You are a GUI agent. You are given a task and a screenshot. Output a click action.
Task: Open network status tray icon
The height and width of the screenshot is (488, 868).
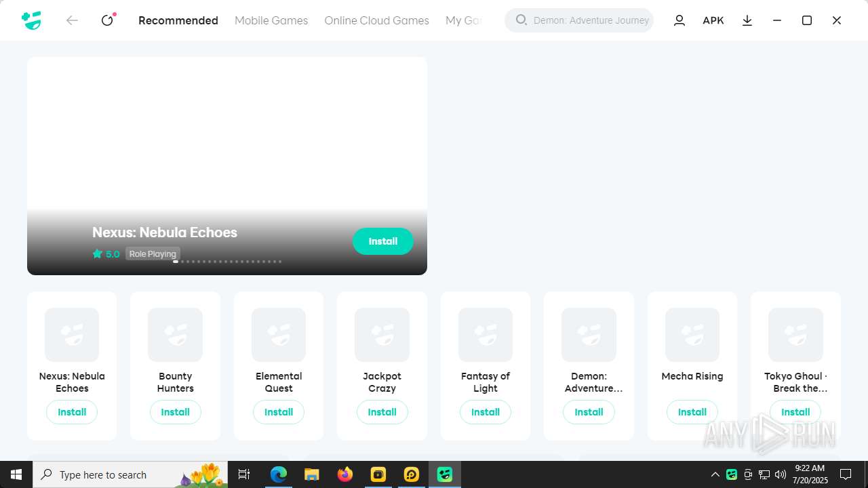(x=764, y=474)
